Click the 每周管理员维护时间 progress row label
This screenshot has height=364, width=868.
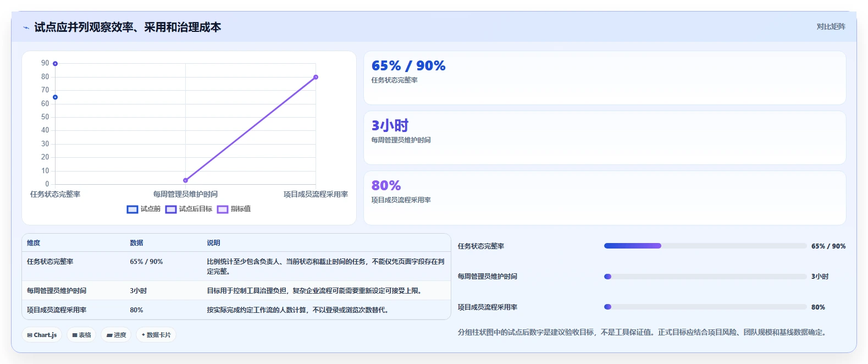488,277
